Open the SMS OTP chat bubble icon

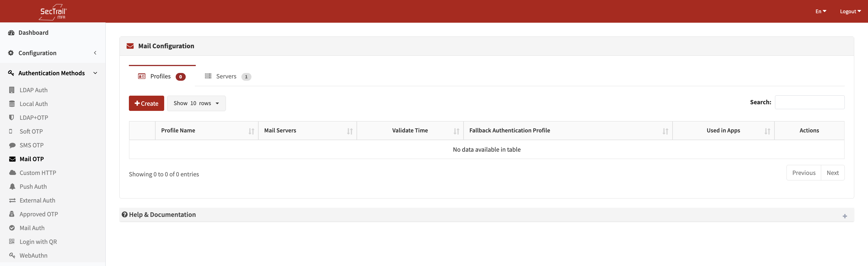tap(12, 145)
